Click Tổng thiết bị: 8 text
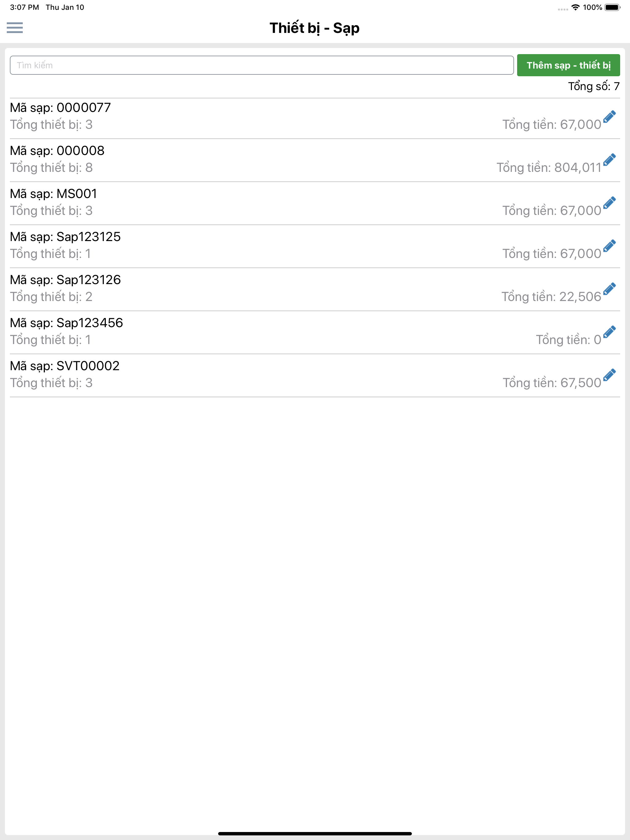The width and height of the screenshot is (630, 840). click(51, 168)
